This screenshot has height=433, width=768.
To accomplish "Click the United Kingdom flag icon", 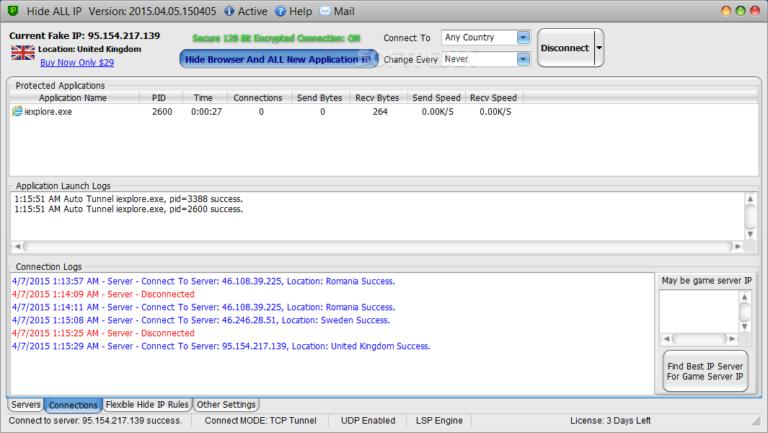I will (23, 52).
